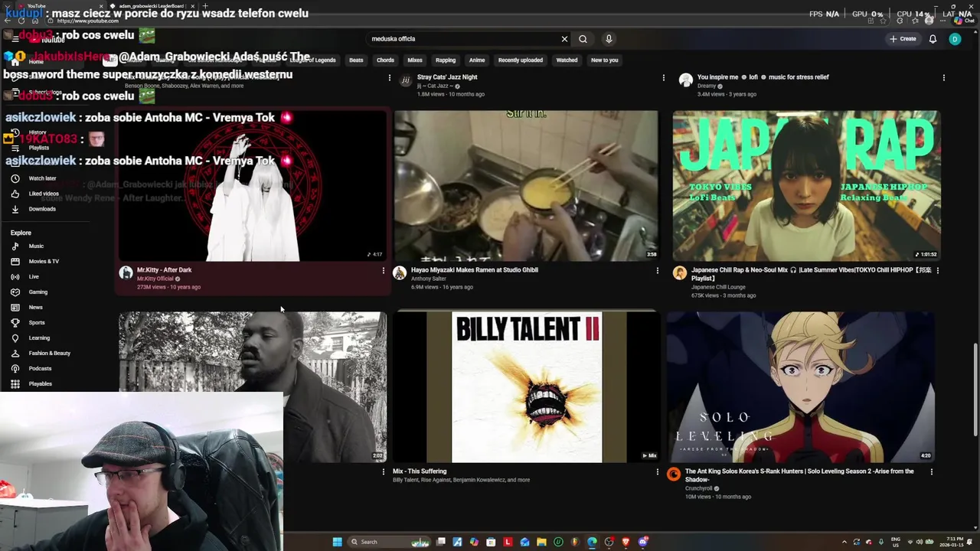The width and height of the screenshot is (980, 551).
Task: Open Fashion & Beauty in Explore
Action: coord(51,354)
